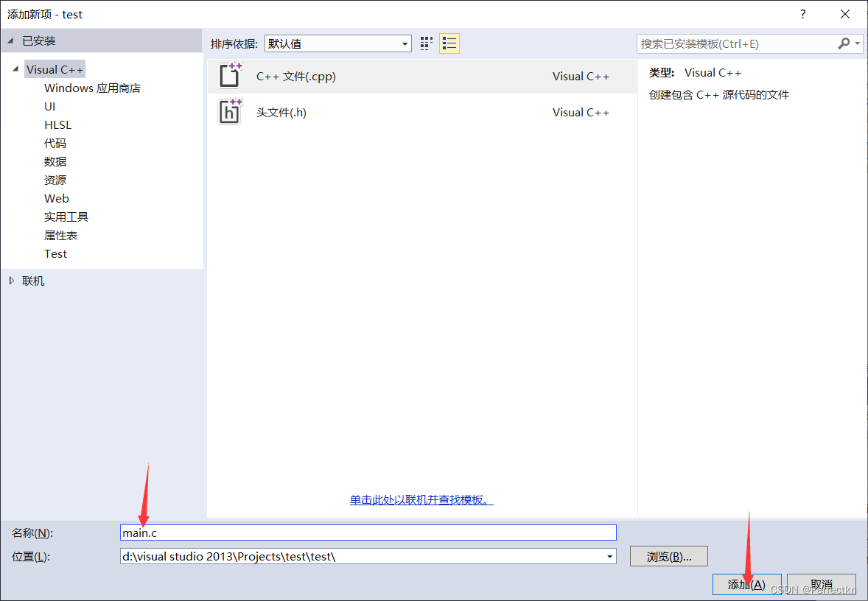
Task: Select the HLSL category
Action: (57, 124)
